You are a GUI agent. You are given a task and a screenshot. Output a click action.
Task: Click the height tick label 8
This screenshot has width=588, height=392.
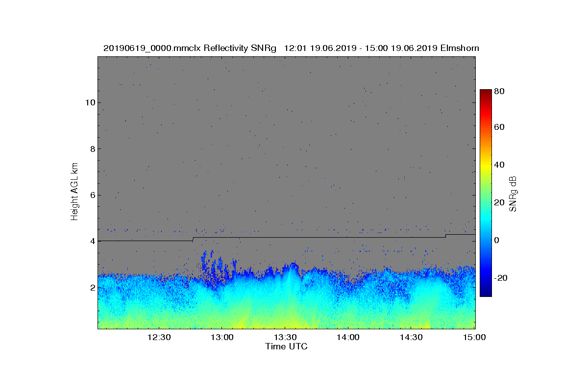tap(92, 149)
